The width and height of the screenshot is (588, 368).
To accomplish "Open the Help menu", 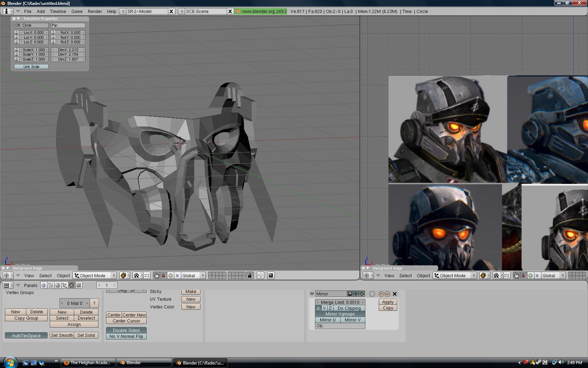I will (x=111, y=12).
